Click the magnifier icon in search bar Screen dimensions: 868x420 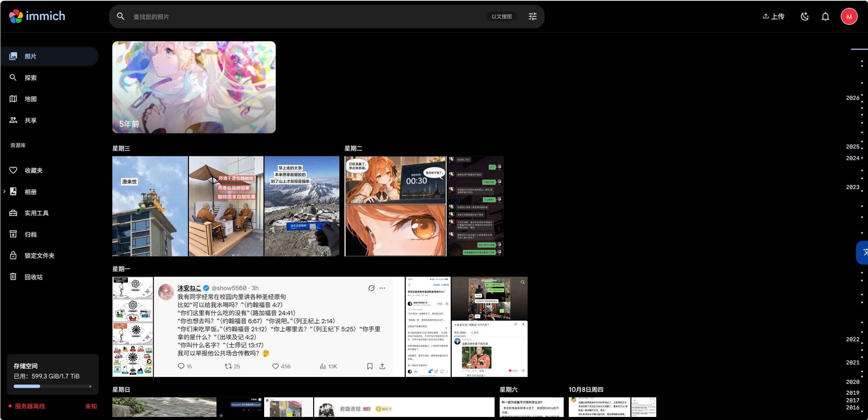(x=120, y=16)
